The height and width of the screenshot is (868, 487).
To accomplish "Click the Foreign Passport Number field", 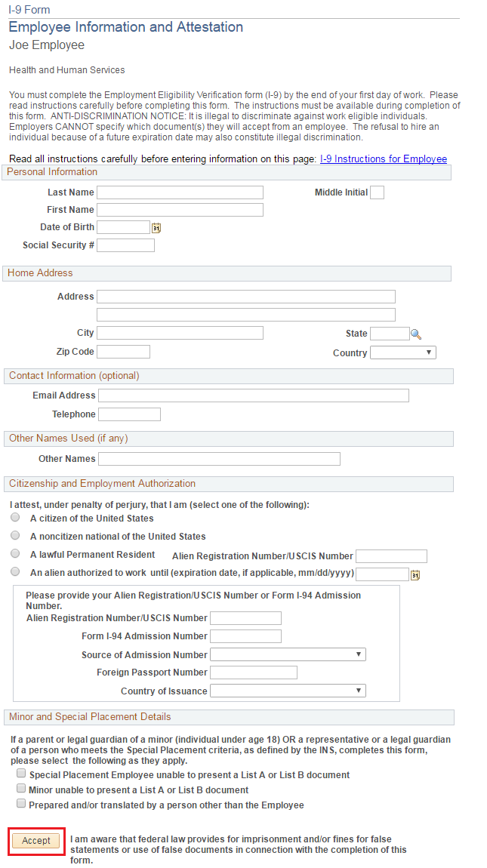I will pyautogui.click(x=253, y=673).
